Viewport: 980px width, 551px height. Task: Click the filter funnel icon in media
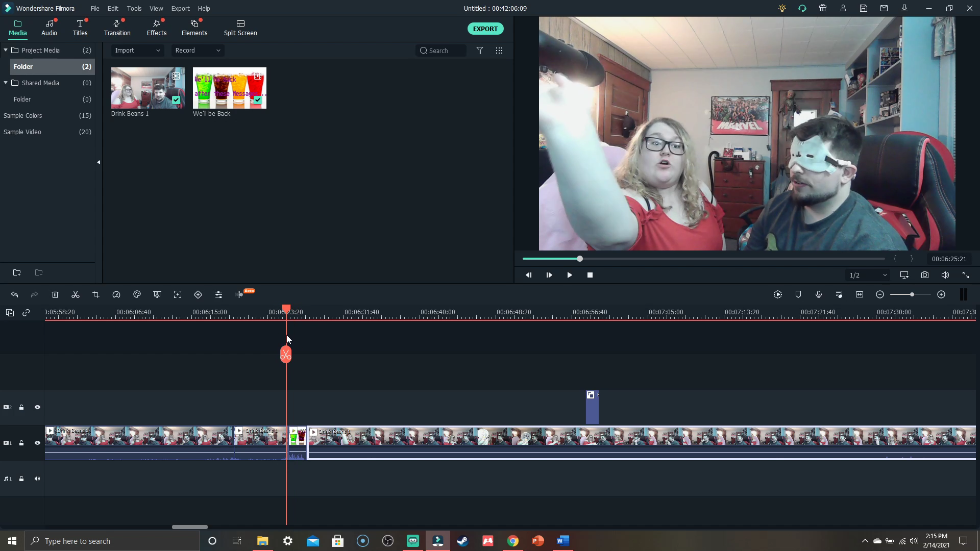pyautogui.click(x=480, y=51)
